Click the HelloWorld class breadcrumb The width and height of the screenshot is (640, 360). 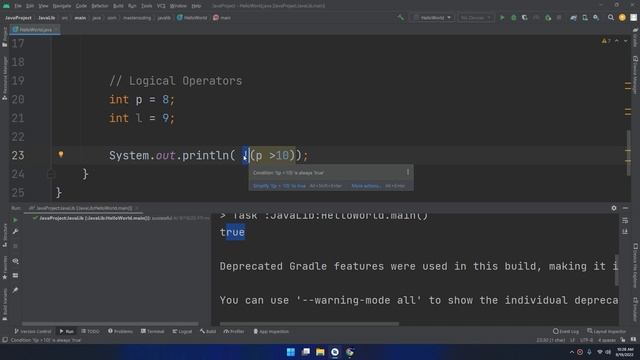click(192, 18)
